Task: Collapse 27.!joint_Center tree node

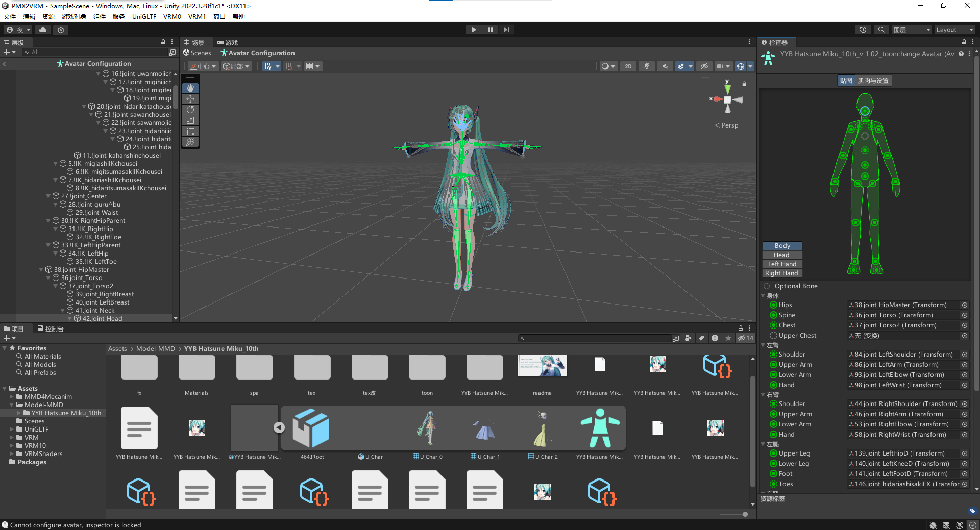Action: click(x=48, y=196)
